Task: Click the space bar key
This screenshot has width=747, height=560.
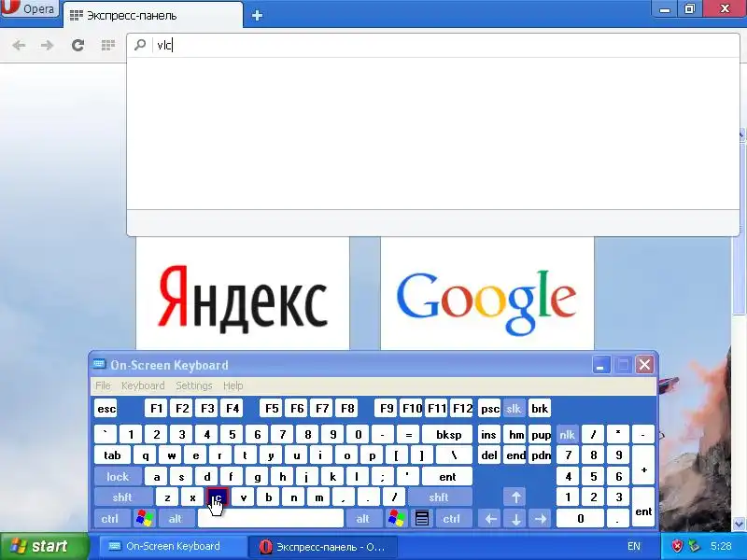Action: 271,519
